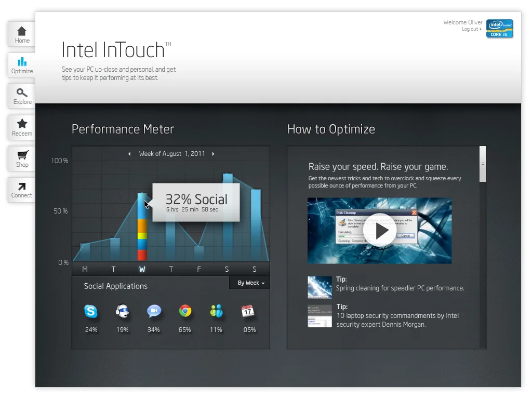Open the Connect sidebar tab
The height and width of the screenshot is (399, 532).
(x=22, y=190)
